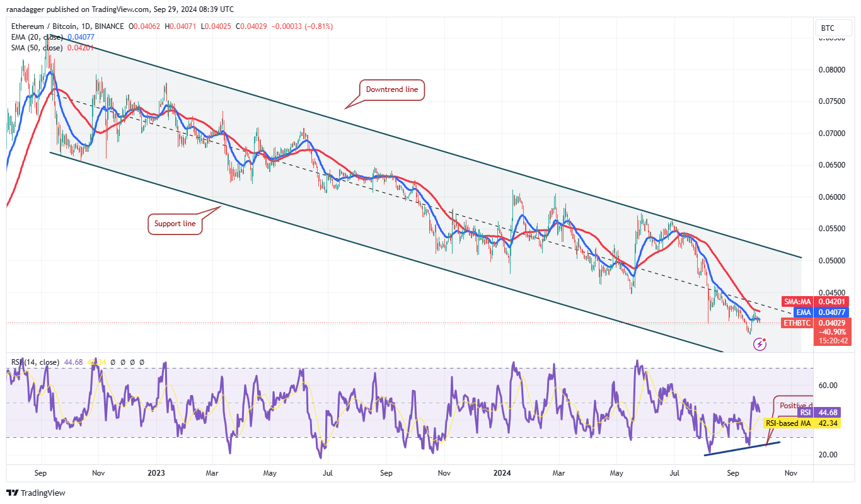Click the 20.00 RSI axis value

pos(828,455)
